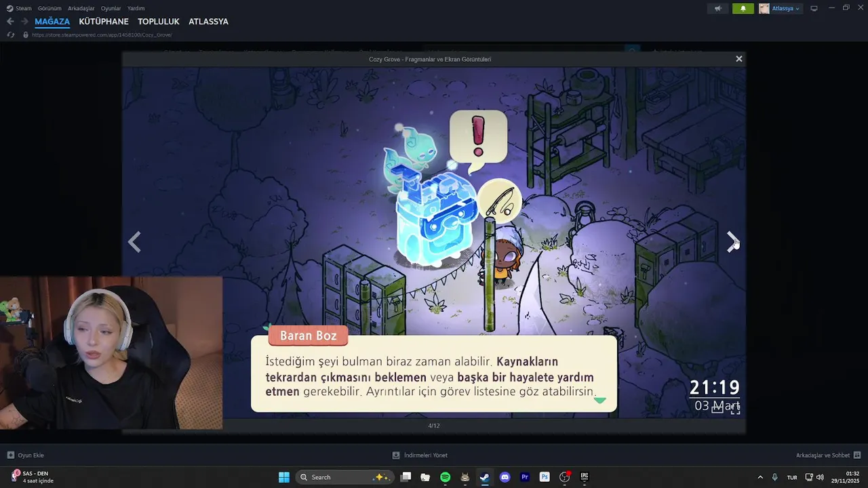Open Epic Games Launcher from taskbar
Image resolution: width=868 pixels, height=488 pixels.
point(585,477)
